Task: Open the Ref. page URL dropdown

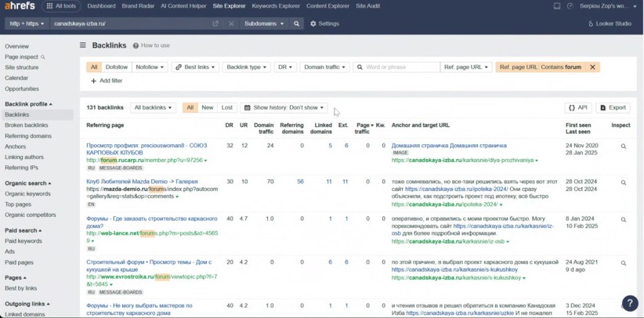Action: click(x=466, y=67)
